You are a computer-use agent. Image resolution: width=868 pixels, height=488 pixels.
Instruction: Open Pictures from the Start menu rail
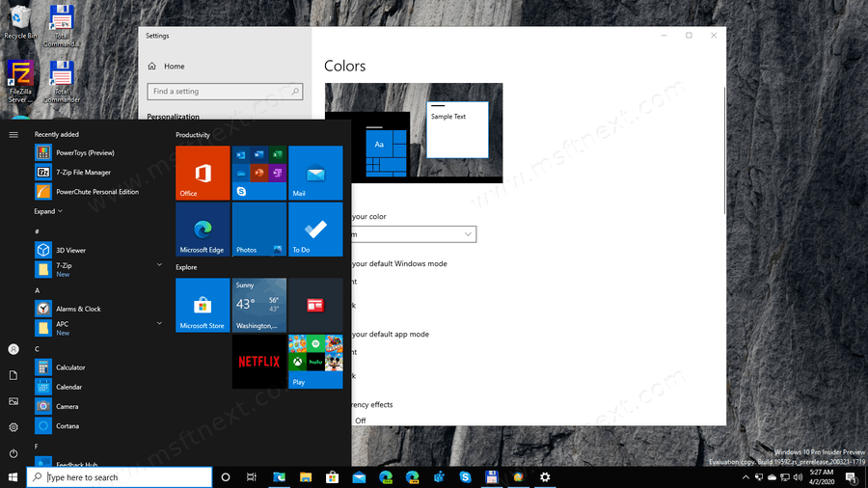pyautogui.click(x=14, y=401)
